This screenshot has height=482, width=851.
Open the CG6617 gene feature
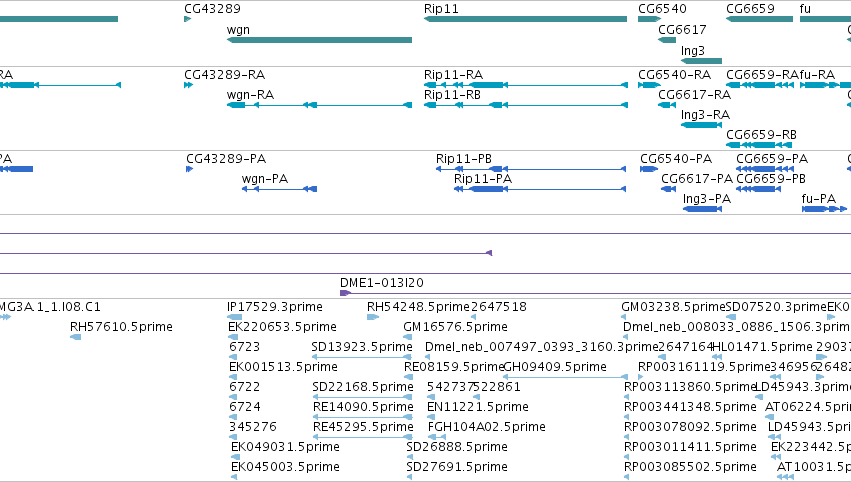click(x=667, y=40)
